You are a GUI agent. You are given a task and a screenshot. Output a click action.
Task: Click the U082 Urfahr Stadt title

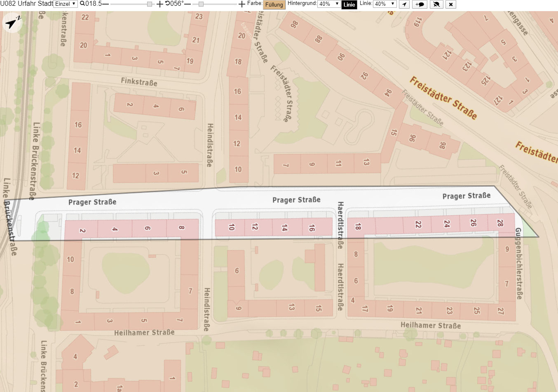pos(27,4)
